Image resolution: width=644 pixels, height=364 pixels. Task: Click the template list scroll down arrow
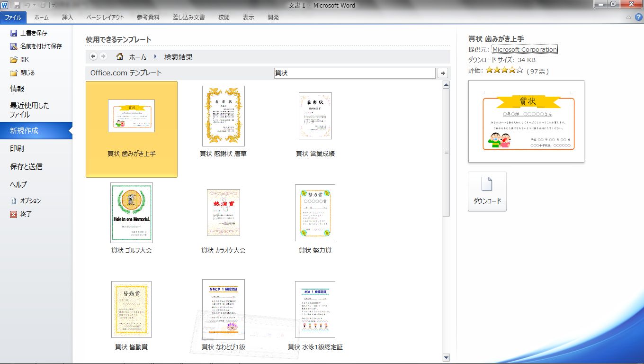pos(446,357)
